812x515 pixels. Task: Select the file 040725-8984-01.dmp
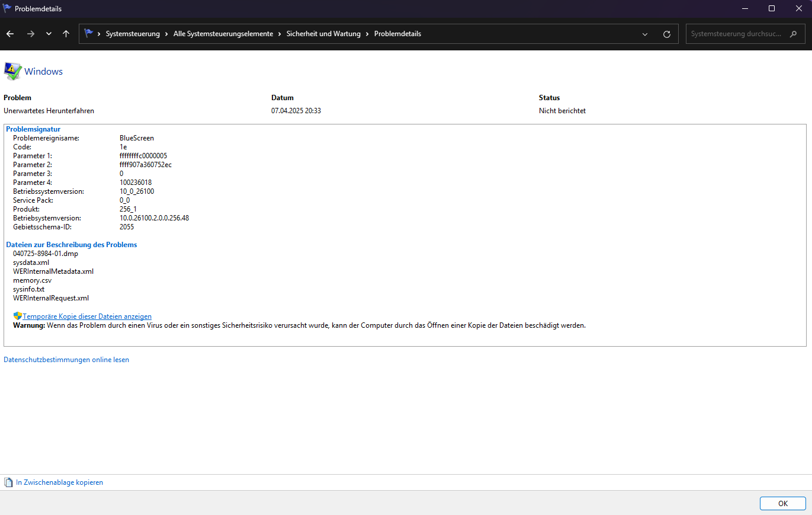point(46,254)
